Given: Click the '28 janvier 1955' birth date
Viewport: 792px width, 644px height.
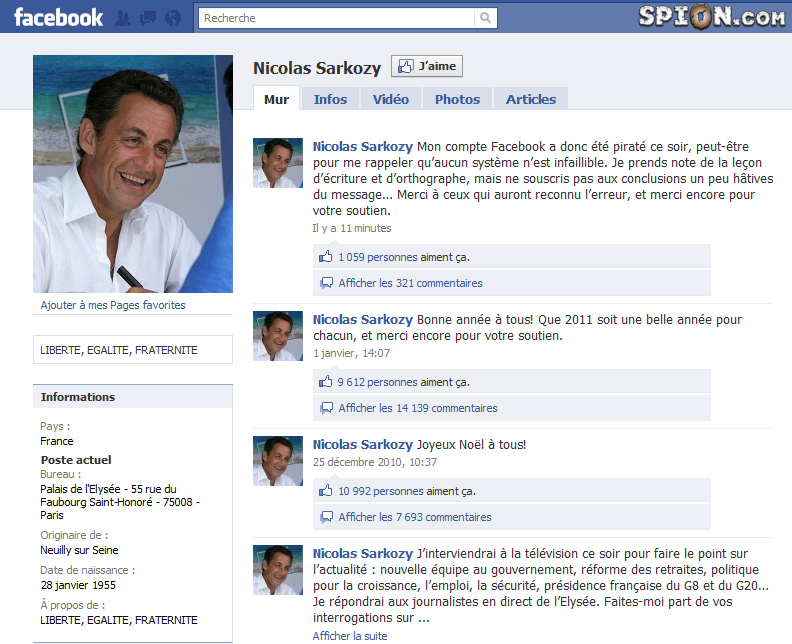Looking at the screenshot, I should [x=78, y=585].
